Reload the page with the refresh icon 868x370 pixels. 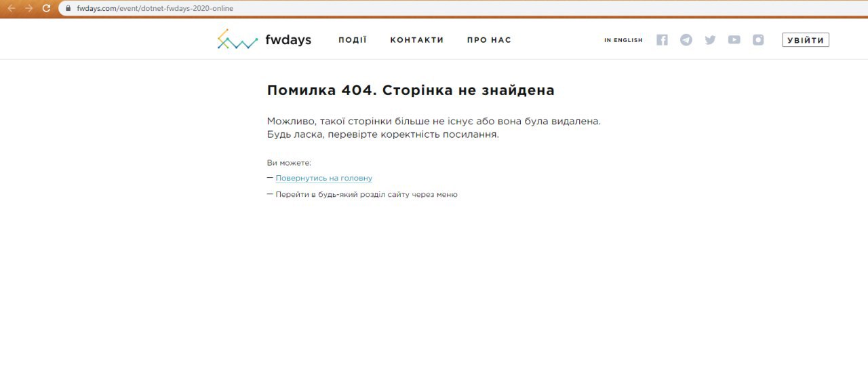(46, 8)
